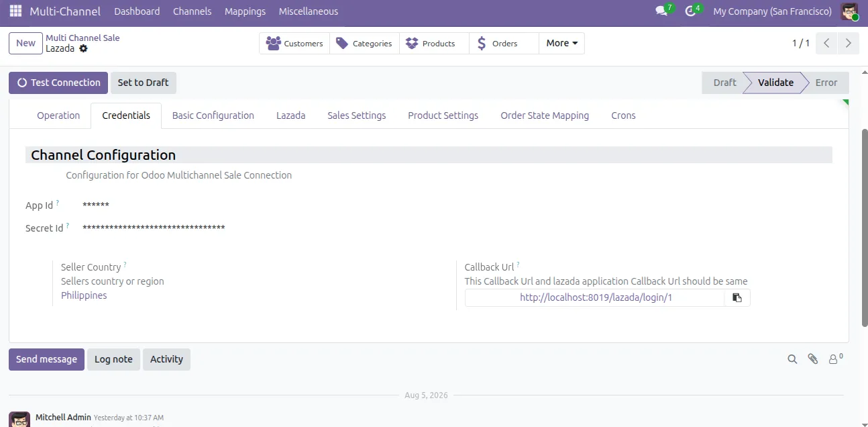Click the '1 / 1' pager counter
The image size is (868, 427).
click(801, 43)
